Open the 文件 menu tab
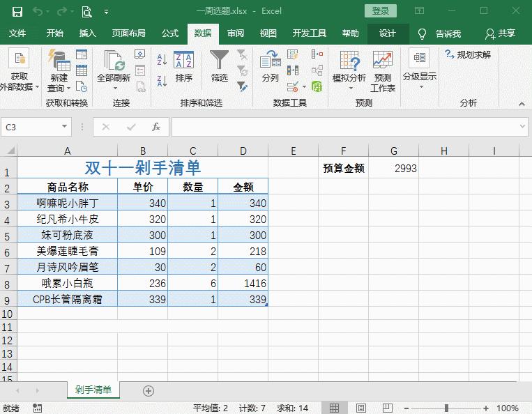The height and width of the screenshot is (414, 532). (x=17, y=33)
